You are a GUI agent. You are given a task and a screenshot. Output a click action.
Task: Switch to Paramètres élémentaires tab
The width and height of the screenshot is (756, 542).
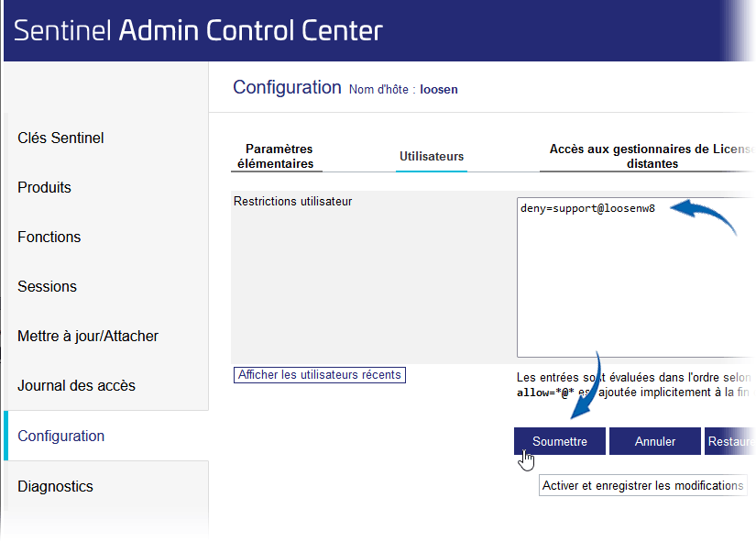[276, 157]
